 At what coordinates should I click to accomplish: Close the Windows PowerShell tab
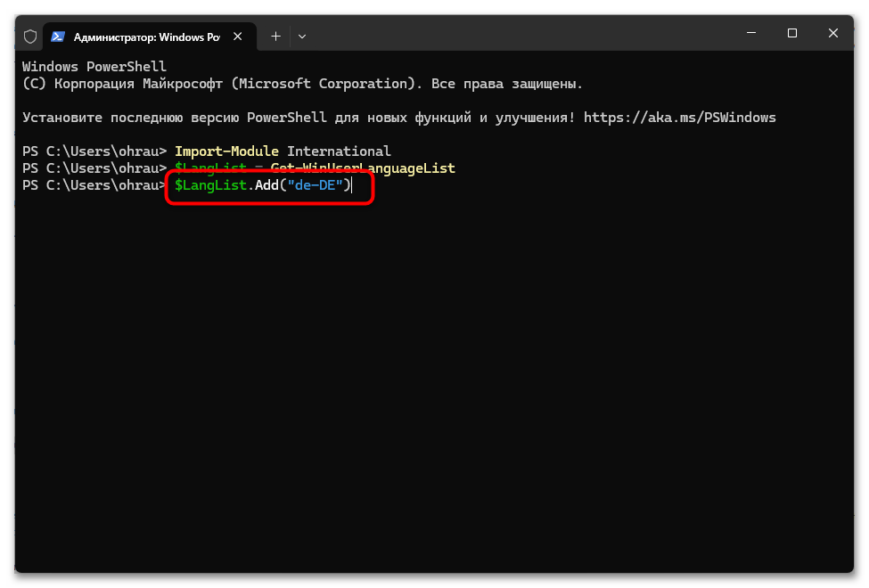coord(238,37)
